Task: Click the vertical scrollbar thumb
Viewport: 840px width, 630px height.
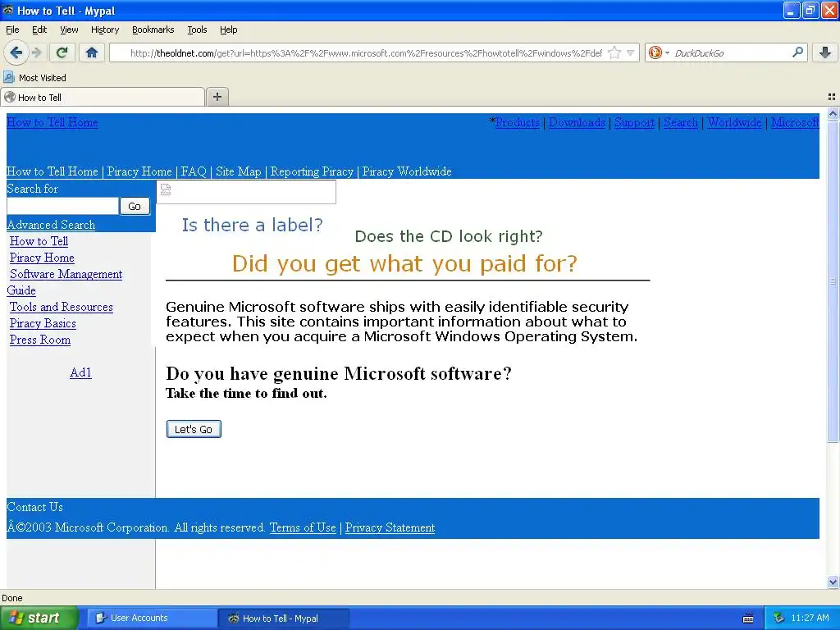Action: coord(833,281)
